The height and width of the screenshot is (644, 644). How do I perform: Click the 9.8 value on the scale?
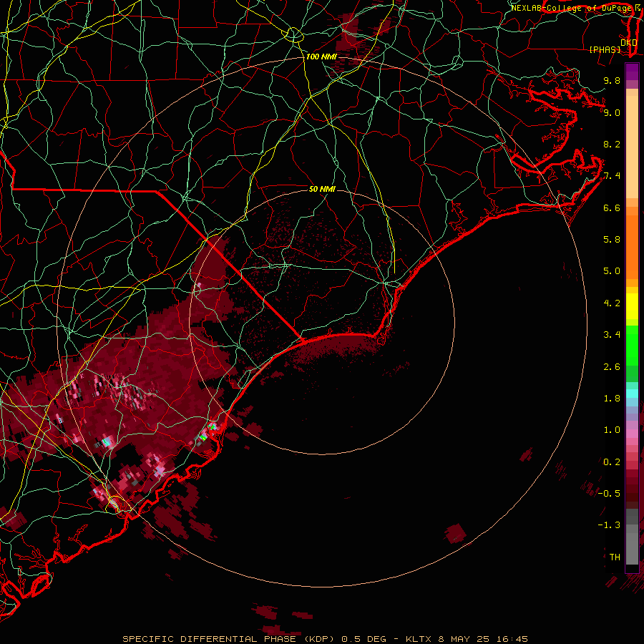pos(612,80)
